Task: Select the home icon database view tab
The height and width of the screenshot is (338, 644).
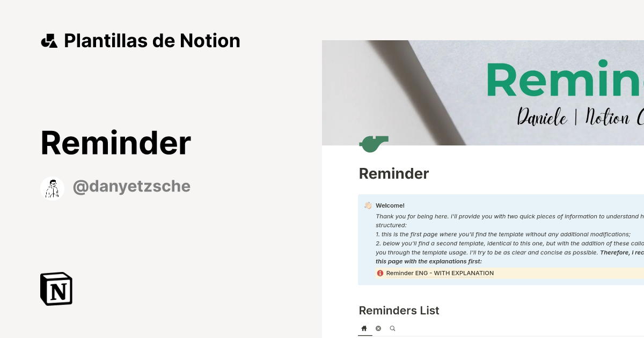Action: 364,328
